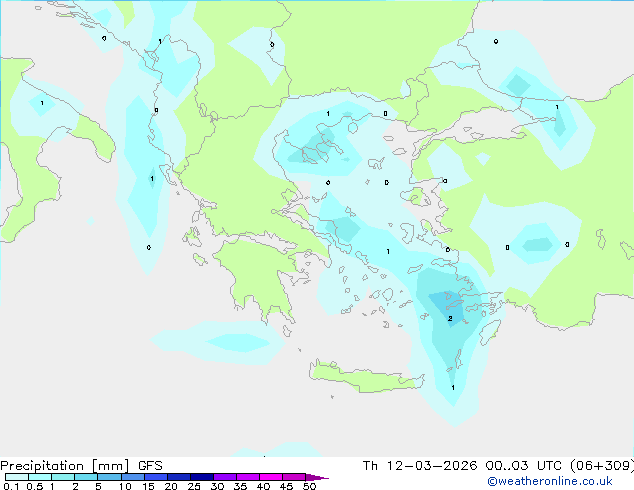Pick the legend swatch between 10 and 15
The height and width of the screenshot is (490, 634).
(x=133, y=477)
